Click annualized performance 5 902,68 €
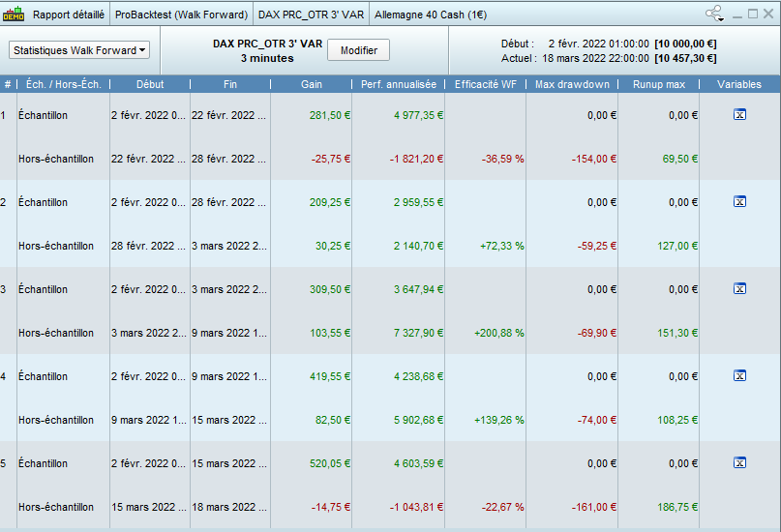Screen dimensions: 781x532 tap(418, 420)
